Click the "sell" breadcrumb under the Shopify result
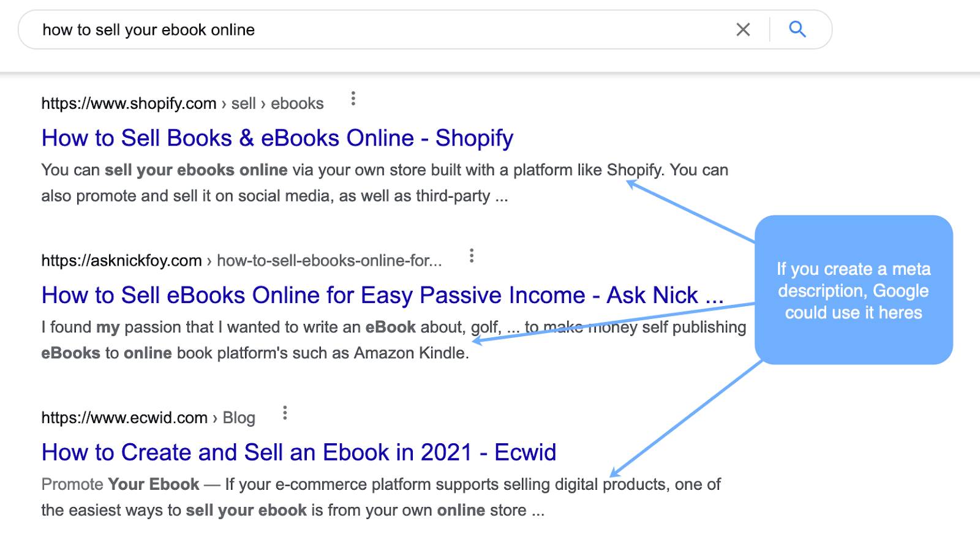 [x=243, y=103]
